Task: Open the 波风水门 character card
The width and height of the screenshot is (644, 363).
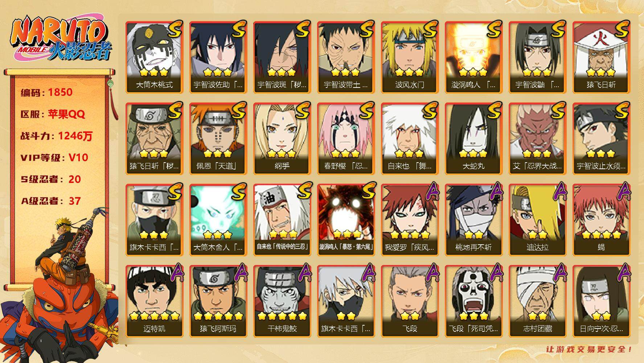Action: (x=410, y=57)
